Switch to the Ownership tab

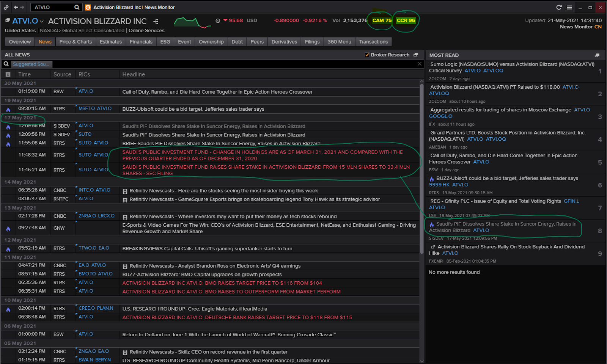211,42
